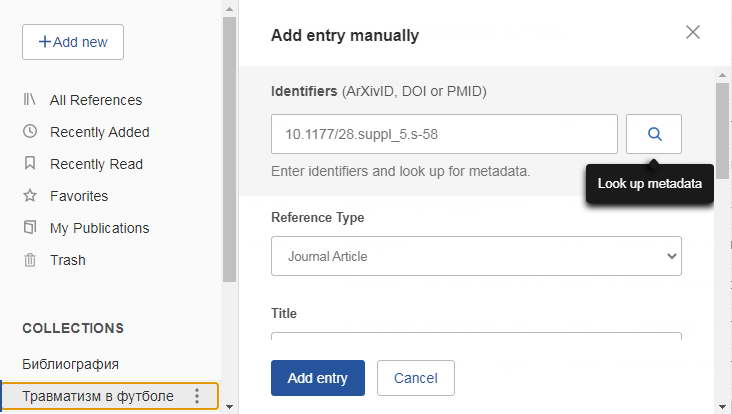This screenshot has height=414, width=732.
Task: Click the Add entry button
Action: click(318, 378)
